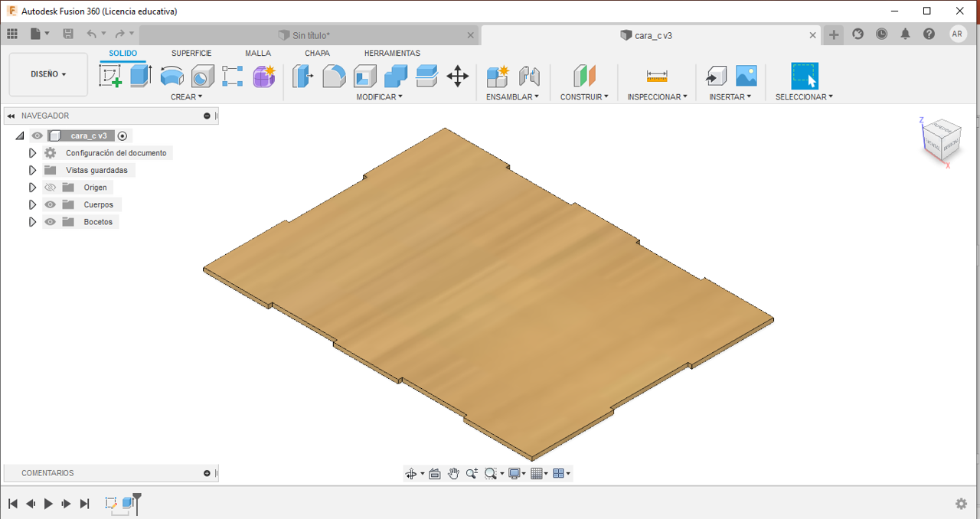This screenshot has width=980, height=519.
Task: Select the Move/Copy tool
Action: click(x=458, y=76)
